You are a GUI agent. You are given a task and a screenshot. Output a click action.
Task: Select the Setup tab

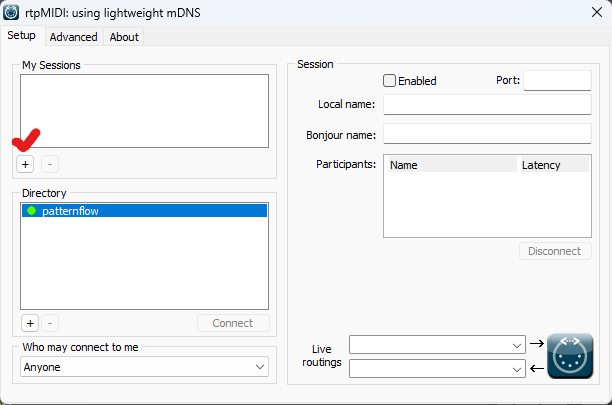(22, 36)
